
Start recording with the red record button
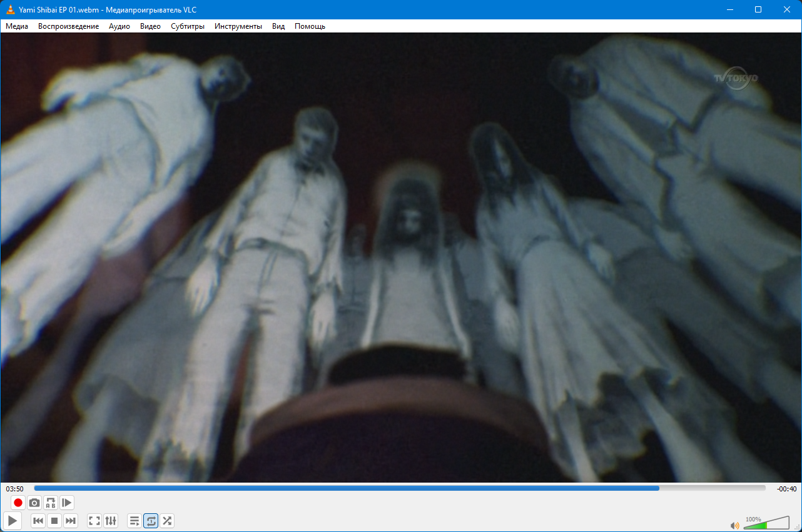(x=18, y=503)
